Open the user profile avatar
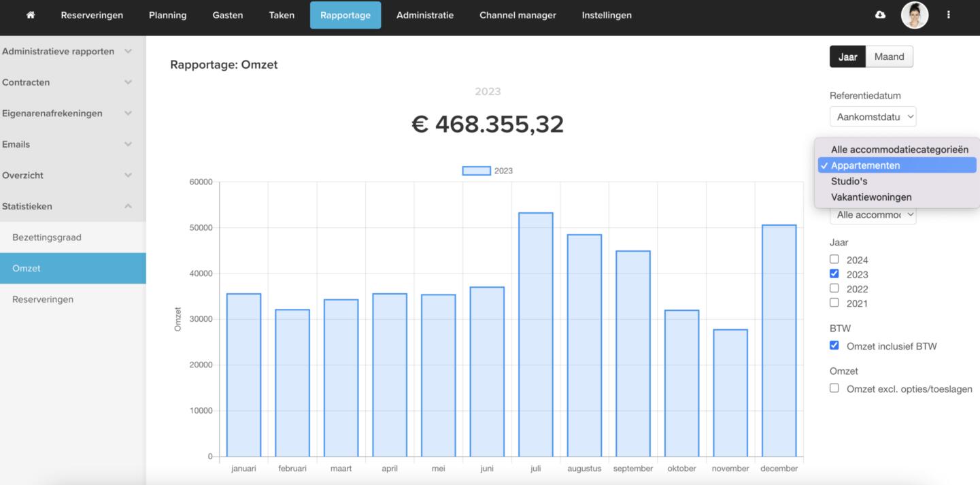 pos(914,15)
